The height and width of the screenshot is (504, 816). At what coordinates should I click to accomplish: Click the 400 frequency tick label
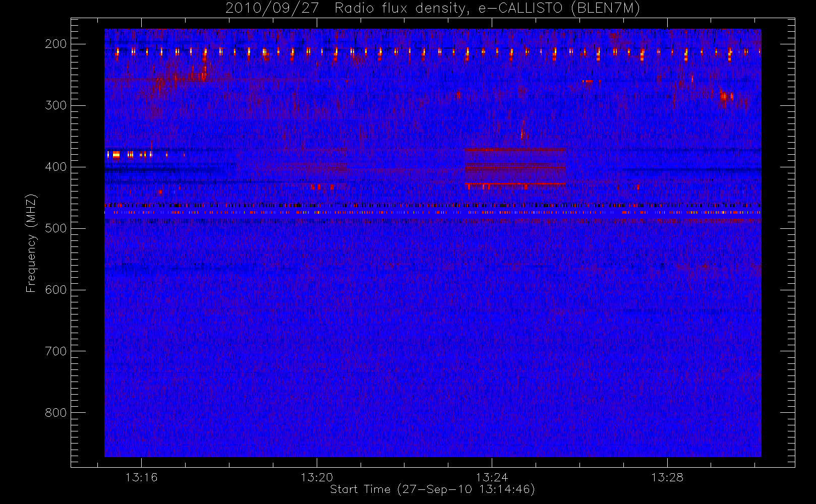[x=56, y=167]
